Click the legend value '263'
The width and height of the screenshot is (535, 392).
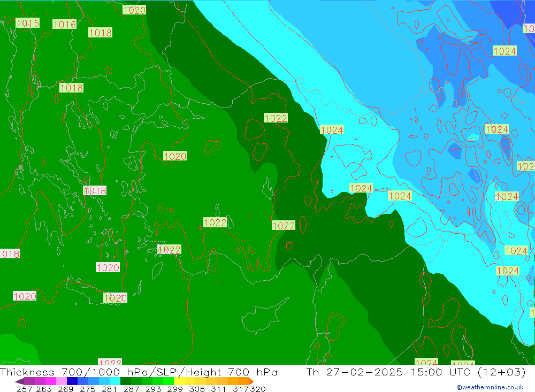[x=44, y=389]
